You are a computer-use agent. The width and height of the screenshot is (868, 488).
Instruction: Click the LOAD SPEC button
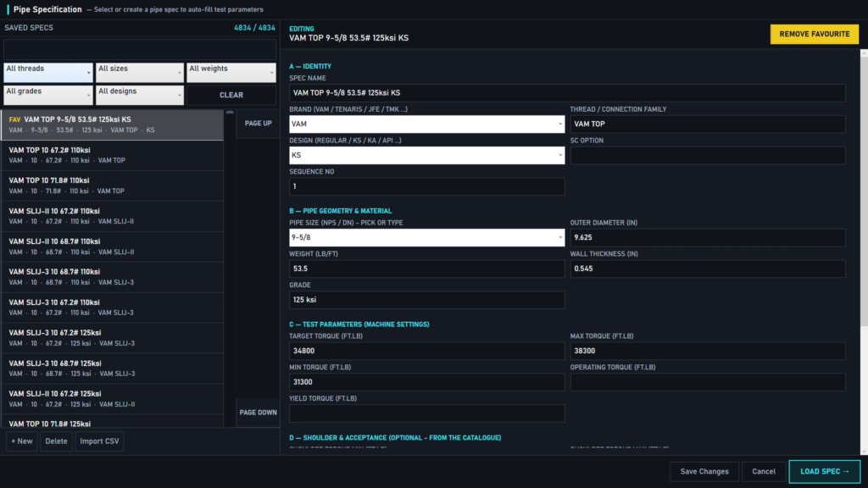pos(824,471)
